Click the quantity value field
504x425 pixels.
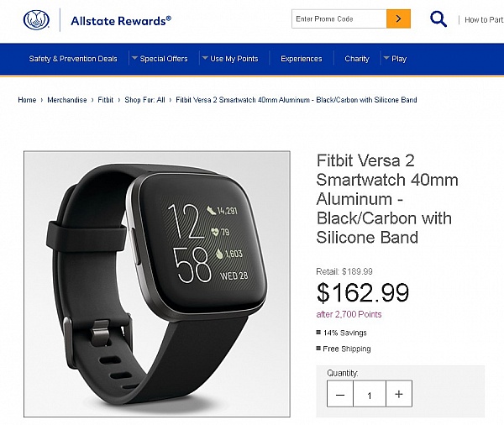(x=370, y=394)
